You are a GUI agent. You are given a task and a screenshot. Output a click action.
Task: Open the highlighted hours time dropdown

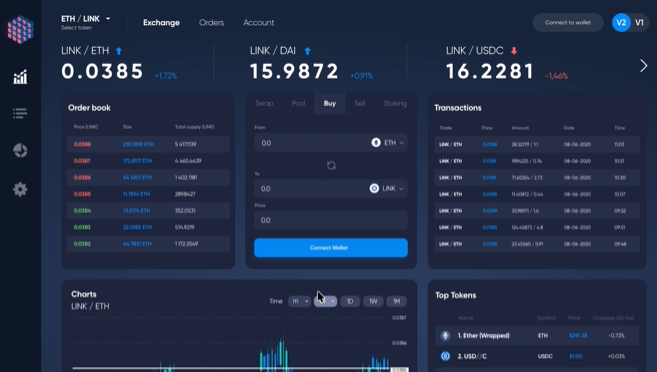point(326,301)
